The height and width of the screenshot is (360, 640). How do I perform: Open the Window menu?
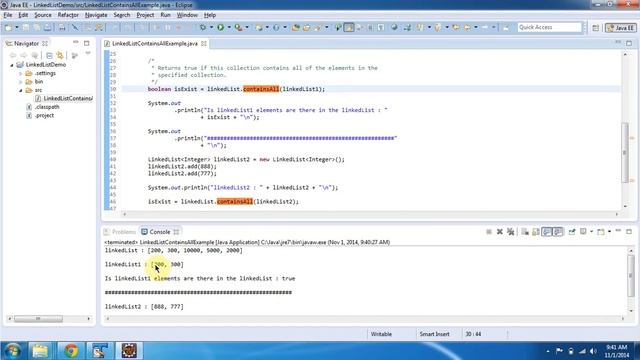click(187, 15)
